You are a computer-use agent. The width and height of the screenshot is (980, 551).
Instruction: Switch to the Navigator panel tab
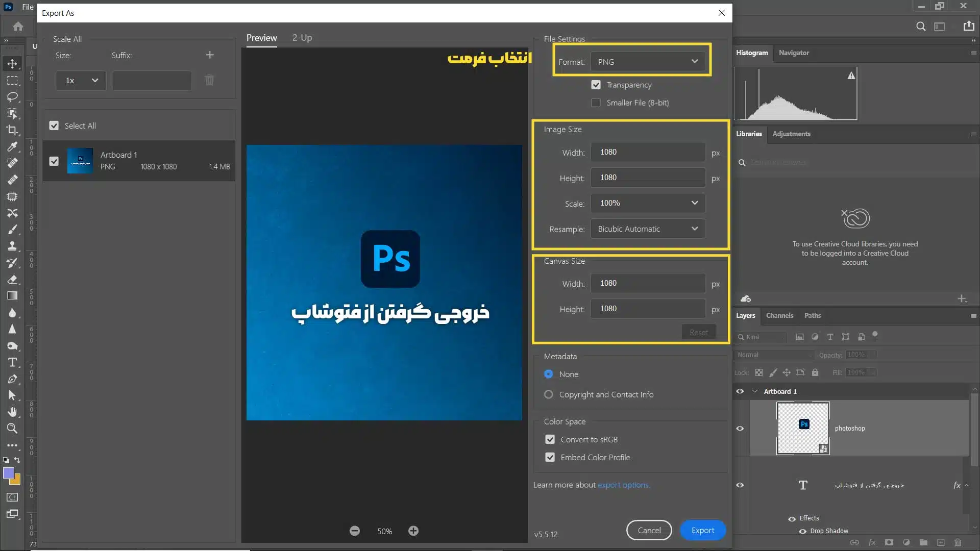coord(794,53)
